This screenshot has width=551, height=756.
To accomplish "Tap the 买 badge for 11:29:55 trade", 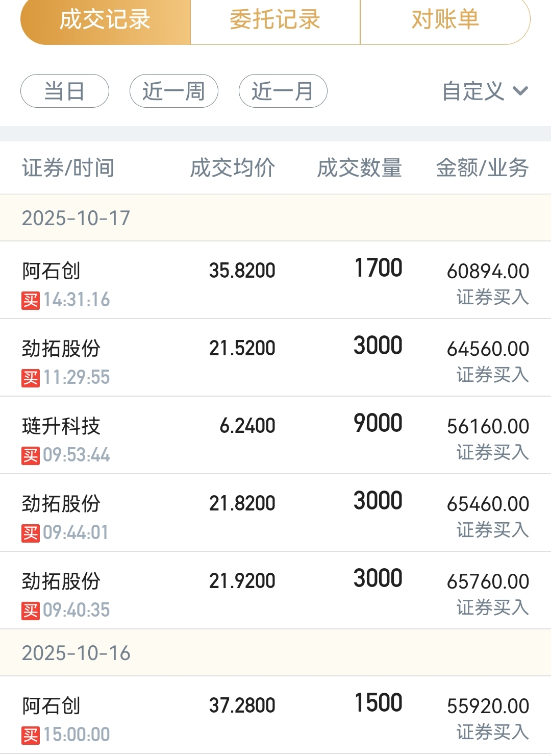I will [31, 378].
